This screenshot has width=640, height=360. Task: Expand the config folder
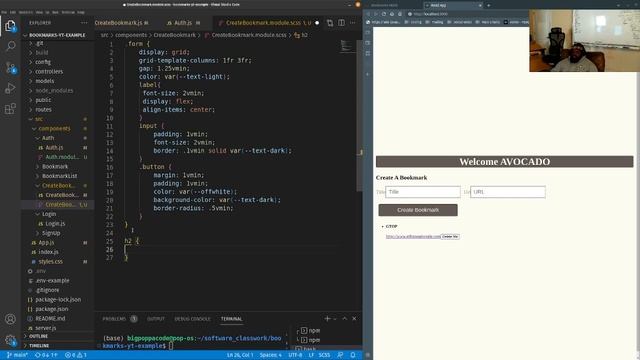(43, 62)
